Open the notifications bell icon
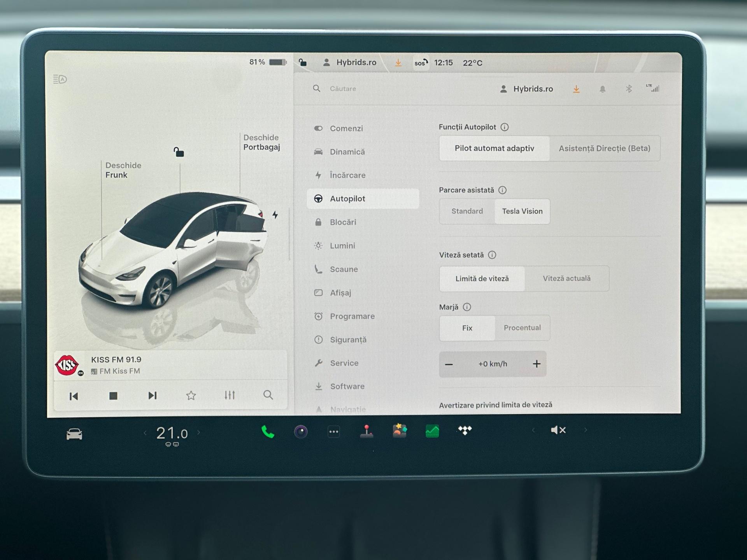Viewport: 747px width, 560px height. [602, 89]
